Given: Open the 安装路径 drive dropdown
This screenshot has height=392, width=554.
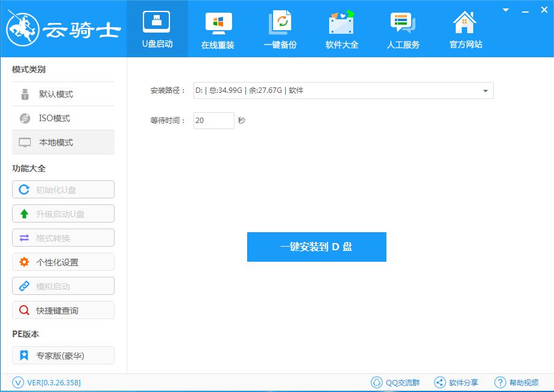Looking at the screenshot, I should [x=484, y=90].
